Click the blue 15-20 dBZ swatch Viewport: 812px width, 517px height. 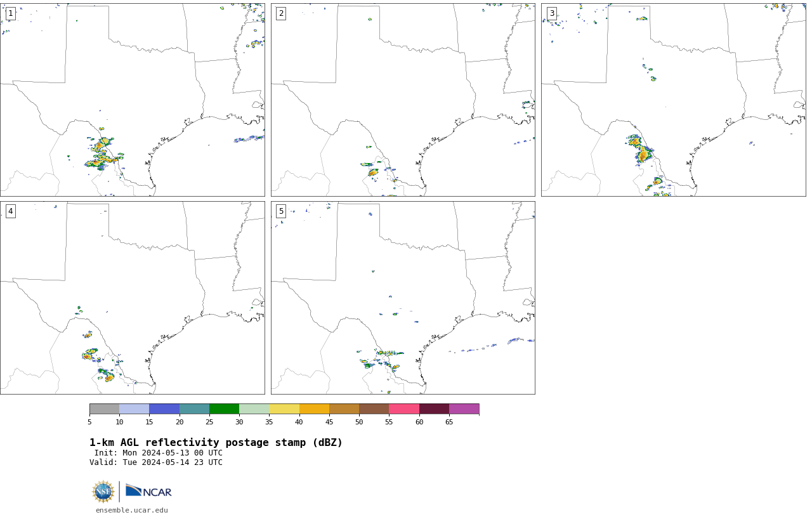[164, 409]
